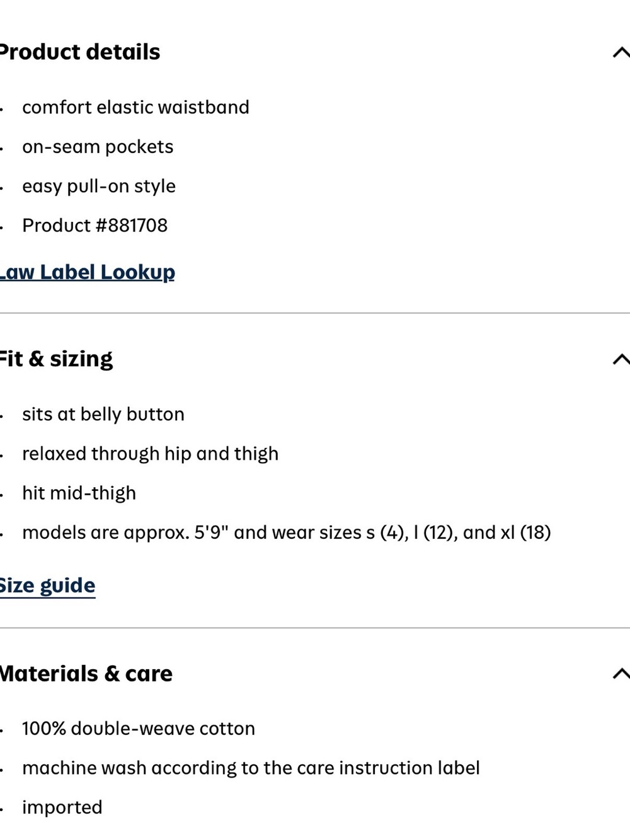Collapse the Fit & sizing chevron arrow
This screenshot has height=840, width=630.
621,359
